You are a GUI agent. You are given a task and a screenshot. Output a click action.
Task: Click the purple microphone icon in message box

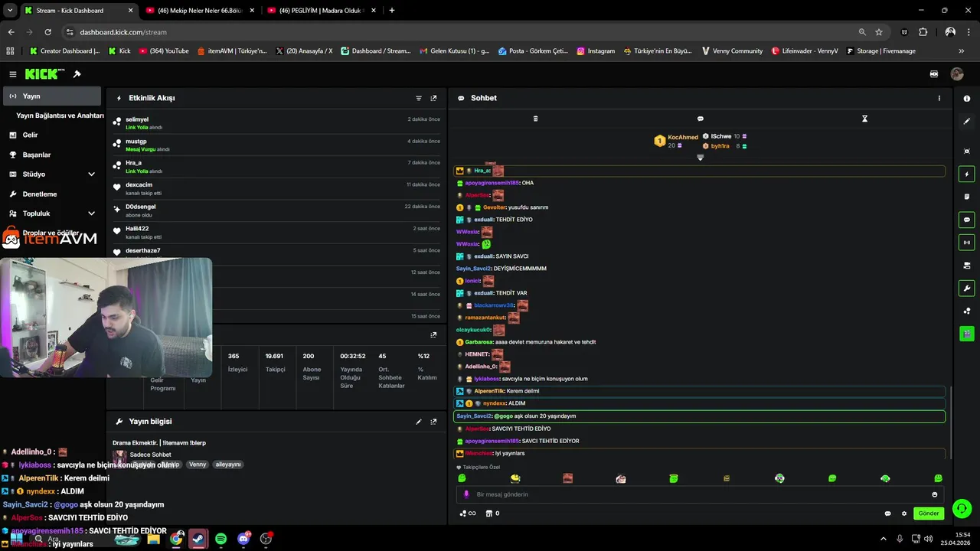(x=466, y=494)
